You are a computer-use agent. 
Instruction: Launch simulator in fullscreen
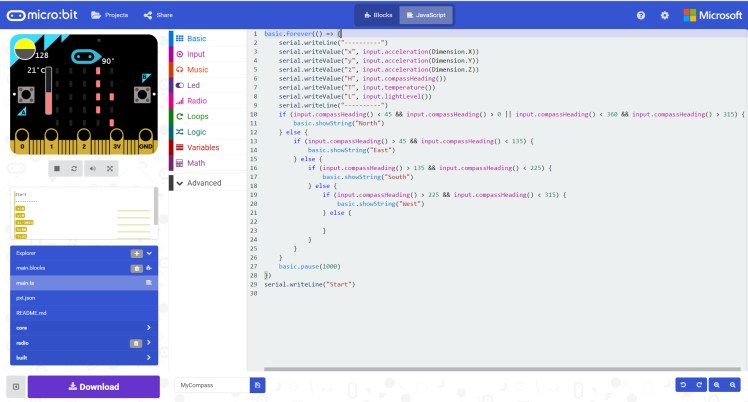(110, 168)
